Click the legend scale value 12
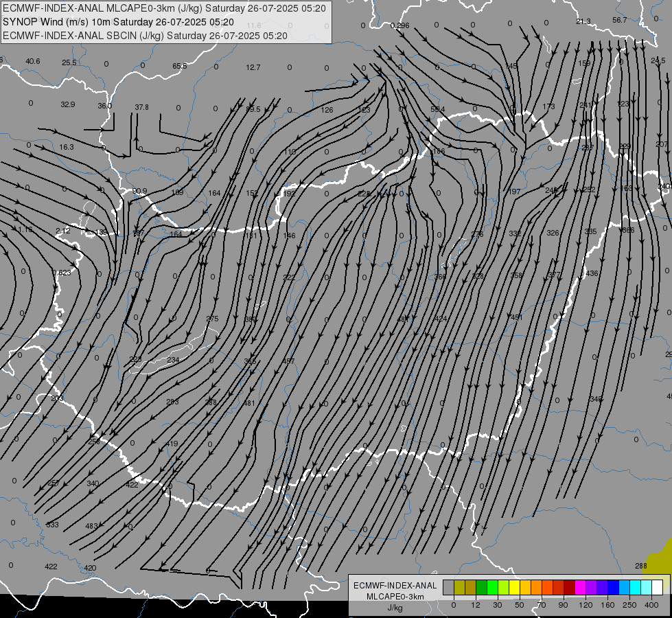Viewport: 672px width, 618px height. (475, 605)
